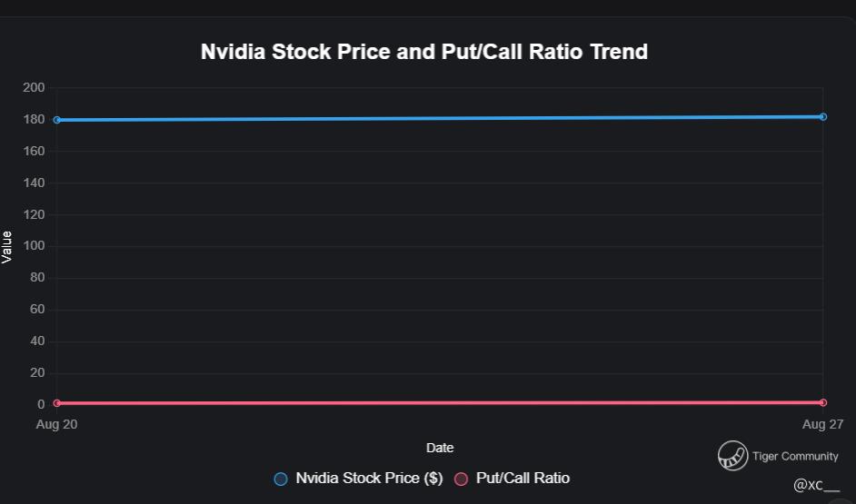Toggle the Put/Call Ratio legend label
Viewport: 856px width, 504px height.
click(523, 479)
